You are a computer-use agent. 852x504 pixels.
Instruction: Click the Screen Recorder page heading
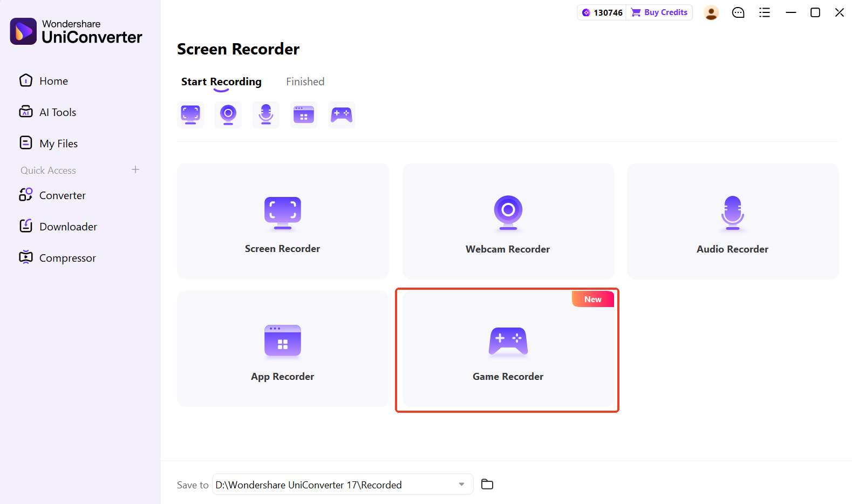pos(238,49)
